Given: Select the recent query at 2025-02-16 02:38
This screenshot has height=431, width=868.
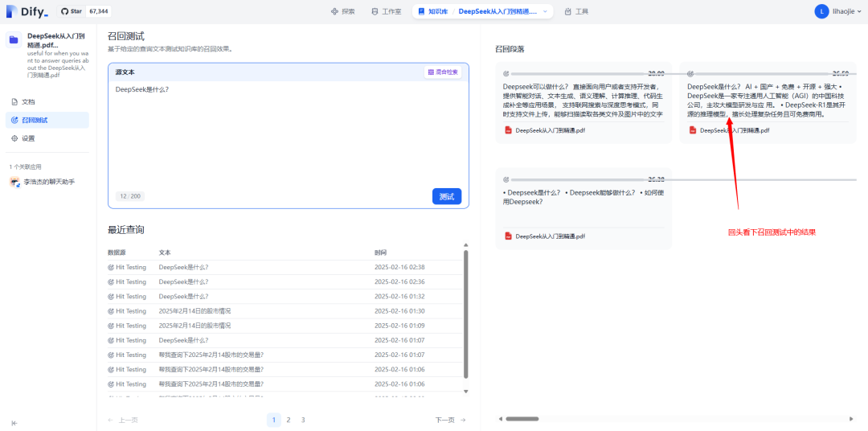Looking at the screenshot, I should (x=285, y=267).
